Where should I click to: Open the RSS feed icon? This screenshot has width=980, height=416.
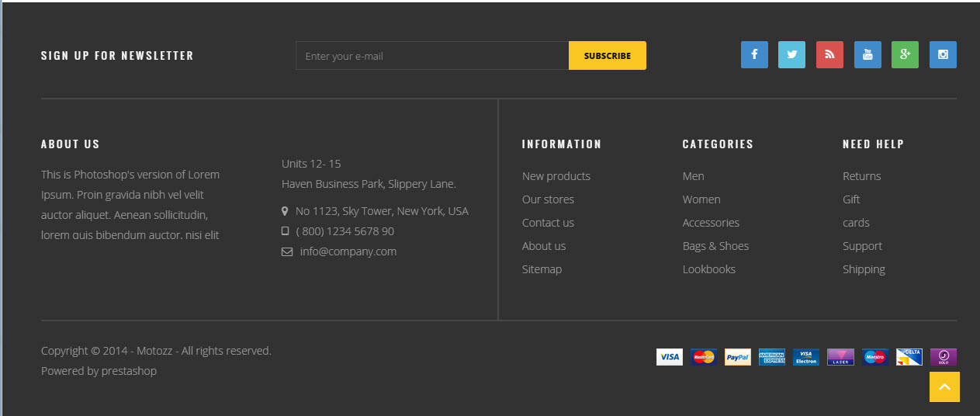click(829, 55)
